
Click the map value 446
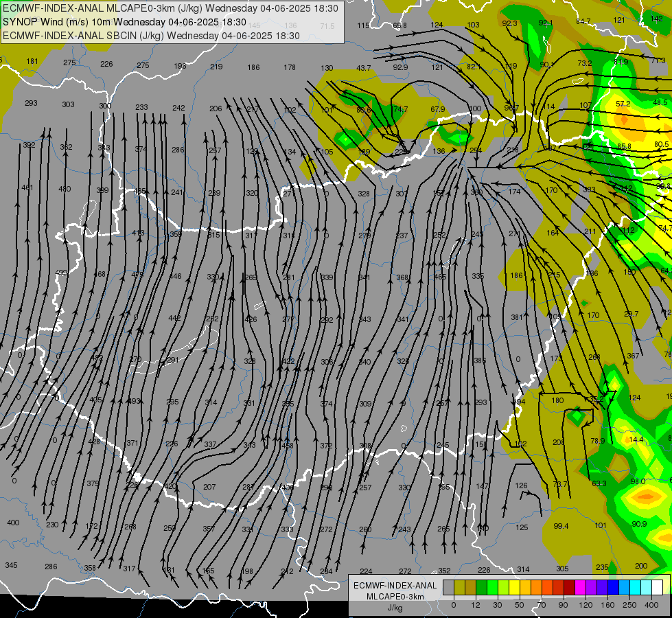[x=175, y=277]
